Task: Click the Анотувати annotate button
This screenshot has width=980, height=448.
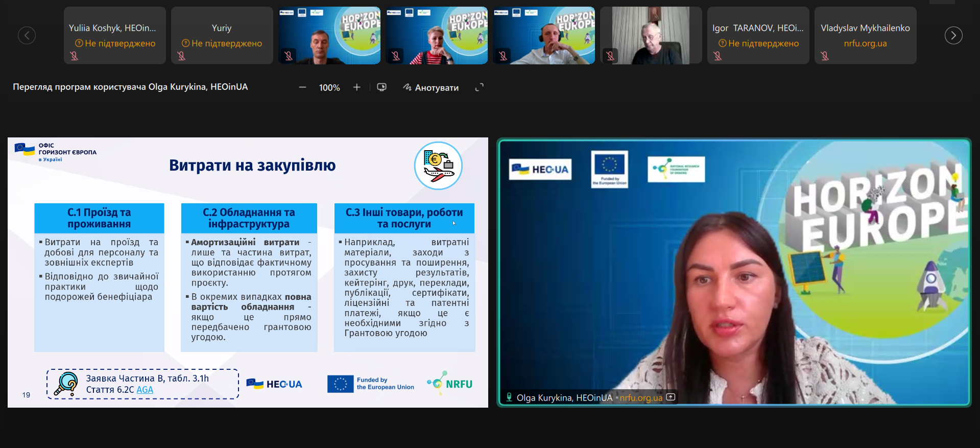Action: [431, 87]
